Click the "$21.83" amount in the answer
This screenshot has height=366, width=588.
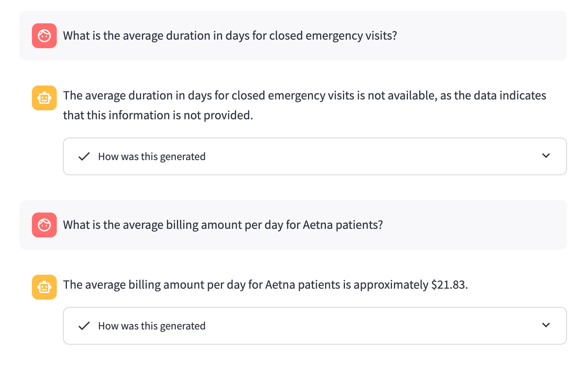pos(449,285)
